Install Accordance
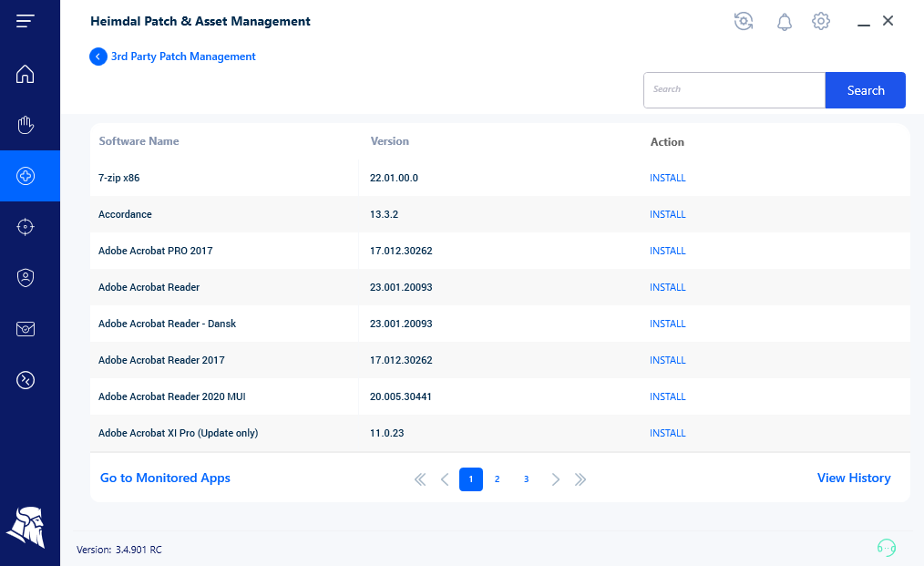924x566 pixels. (668, 214)
